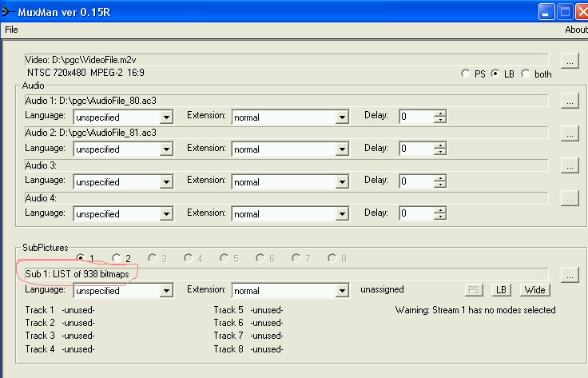Increase Audio 1 delay with up arrow
The image size is (588, 378).
[x=440, y=113]
